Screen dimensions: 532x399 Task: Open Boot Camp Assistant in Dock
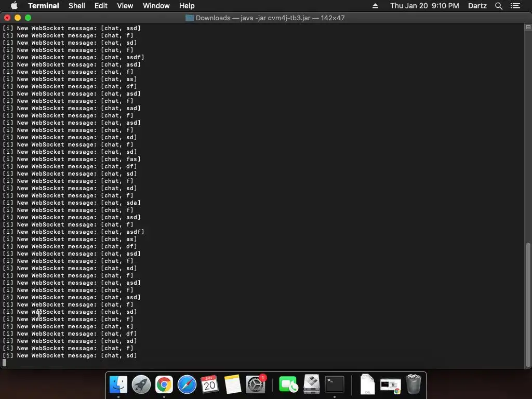coord(312,384)
